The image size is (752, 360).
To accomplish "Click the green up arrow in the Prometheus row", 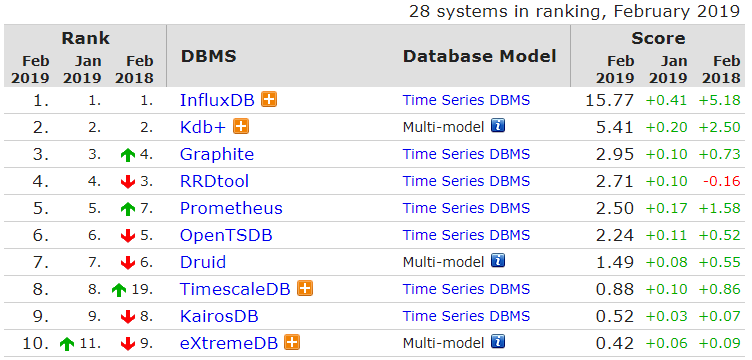I will click(128, 209).
